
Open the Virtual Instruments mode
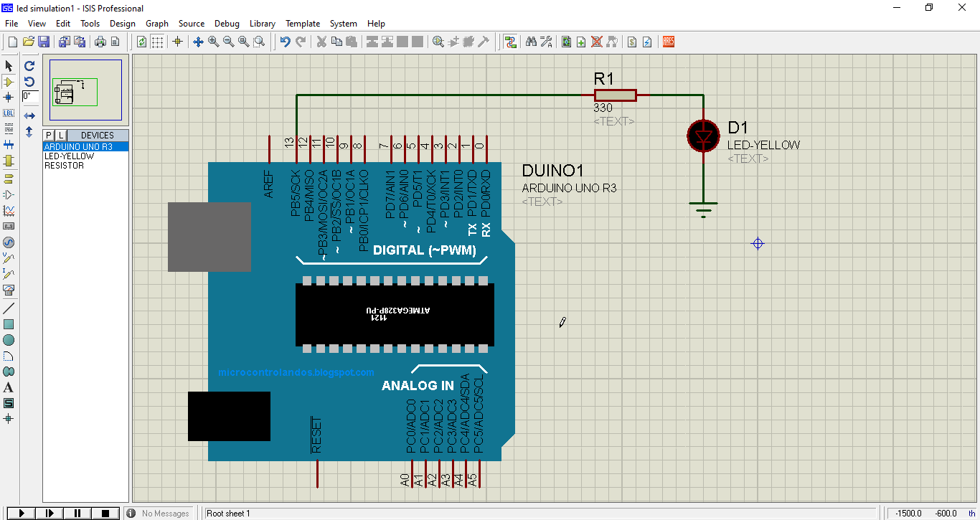(9, 290)
